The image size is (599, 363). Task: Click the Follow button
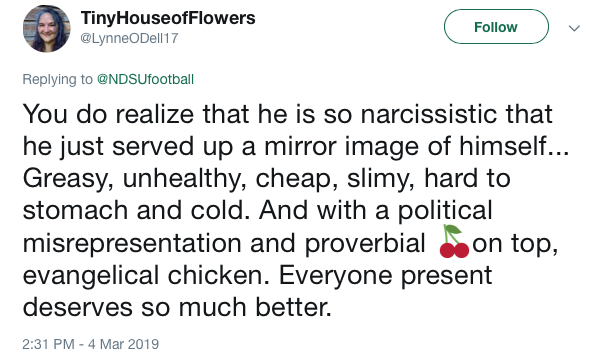[496, 27]
